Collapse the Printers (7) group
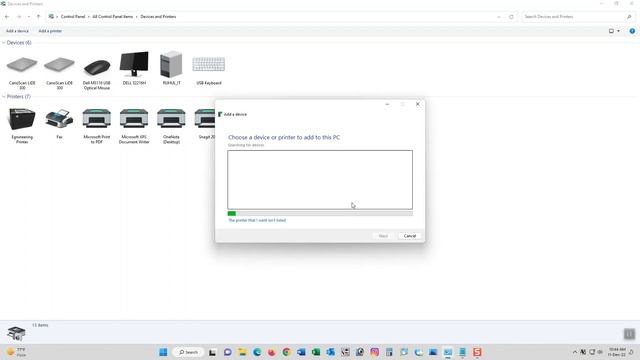The image size is (640, 360). point(4,97)
